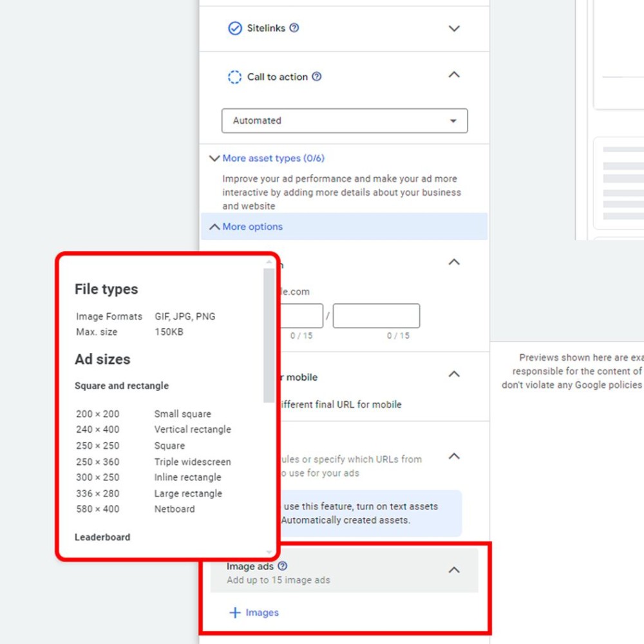Image resolution: width=644 pixels, height=644 pixels.
Task: Collapse the URL rules section chevron
Action: 454,457
